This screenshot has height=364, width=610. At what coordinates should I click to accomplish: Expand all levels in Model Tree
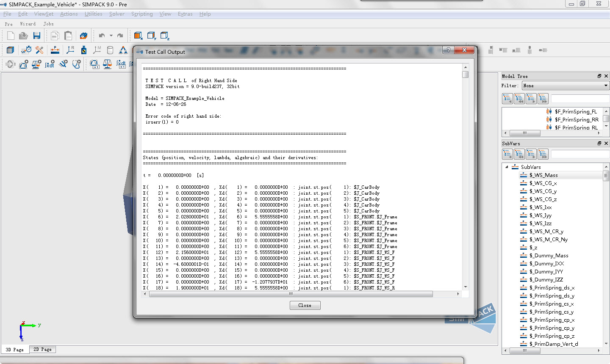coord(543,99)
